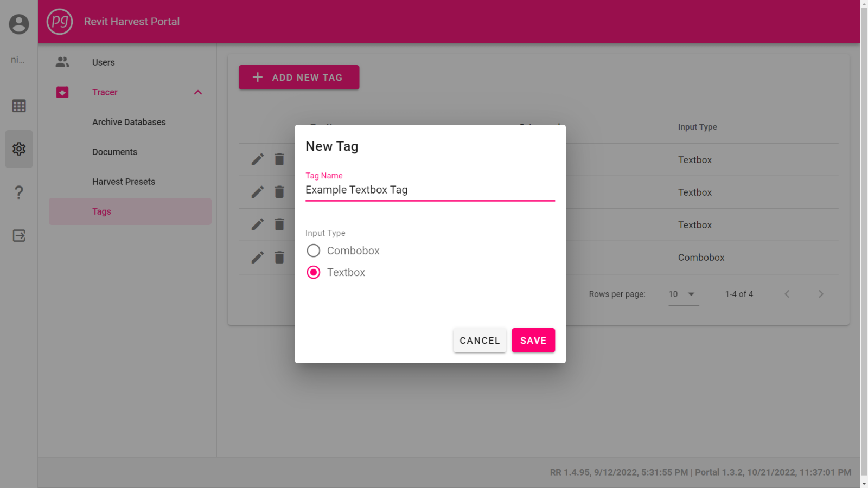The width and height of the screenshot is (868, 488).
Task: Select the Textbox input type radio button
Action: tap(313, 272)
